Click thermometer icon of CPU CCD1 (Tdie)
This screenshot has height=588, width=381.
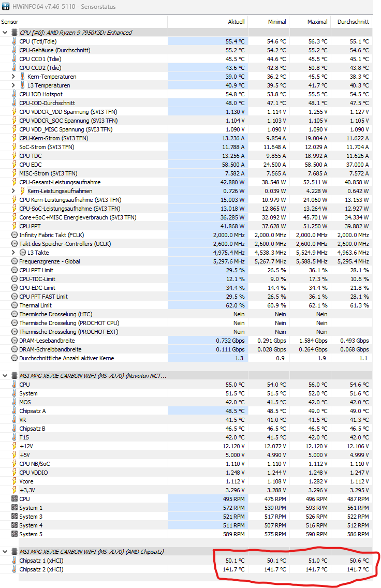14,59
